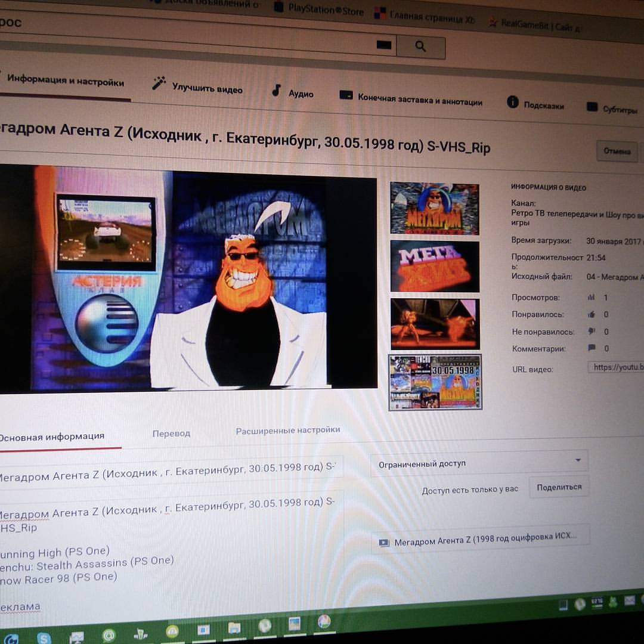The image size is (644, 644).
Task: Open the Аудио tab
Action: 292,92
